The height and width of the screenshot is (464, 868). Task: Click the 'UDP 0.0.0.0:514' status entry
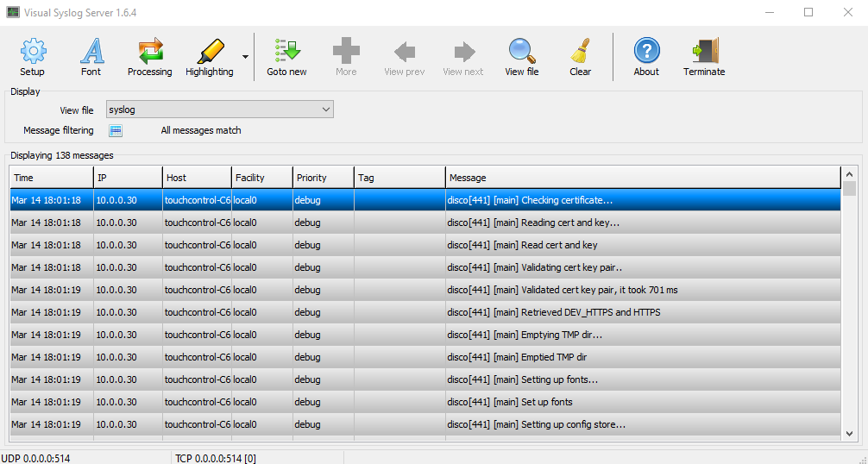36,458
